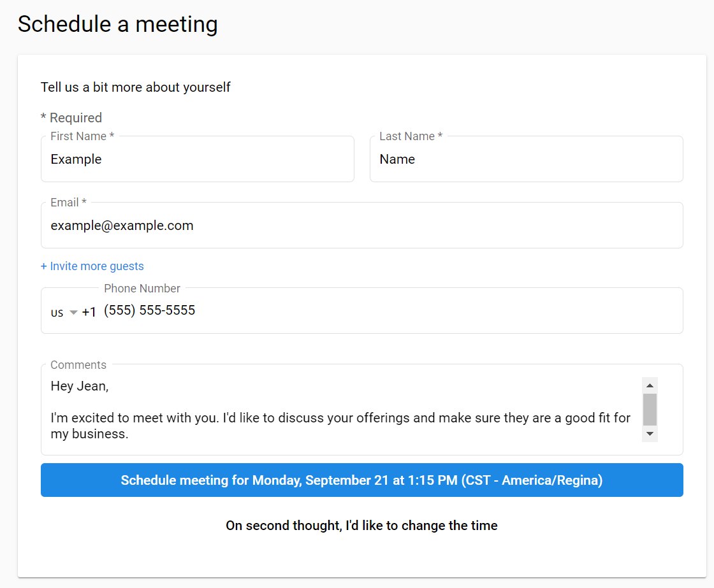Click the Invite more guests link
Viewport: 714px width, 588px height.
click(x=92, y=266)
